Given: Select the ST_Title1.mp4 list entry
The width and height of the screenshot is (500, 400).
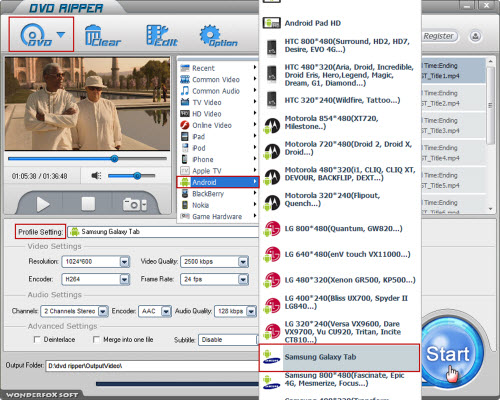Looking at the screenshot, I should pyautogui.click(x=453, y=71).
